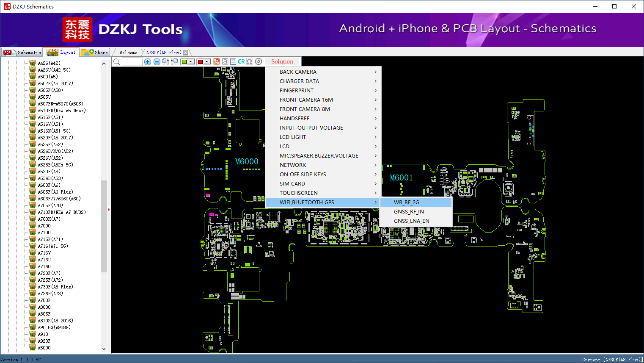The width and height of the screenshot is (644, 363).
Task: Select A705F(A70) in the model tree
Action: [x=50, y=205]
